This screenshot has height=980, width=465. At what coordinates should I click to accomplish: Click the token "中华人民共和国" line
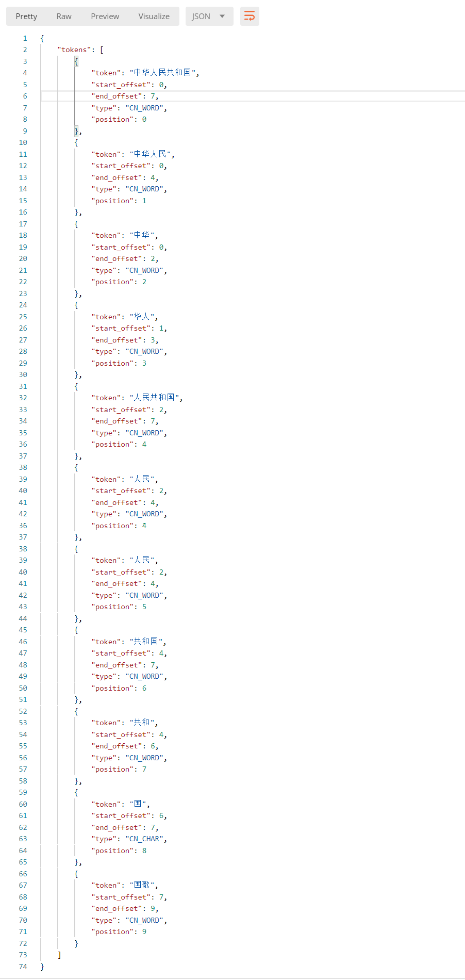(145, 73)
